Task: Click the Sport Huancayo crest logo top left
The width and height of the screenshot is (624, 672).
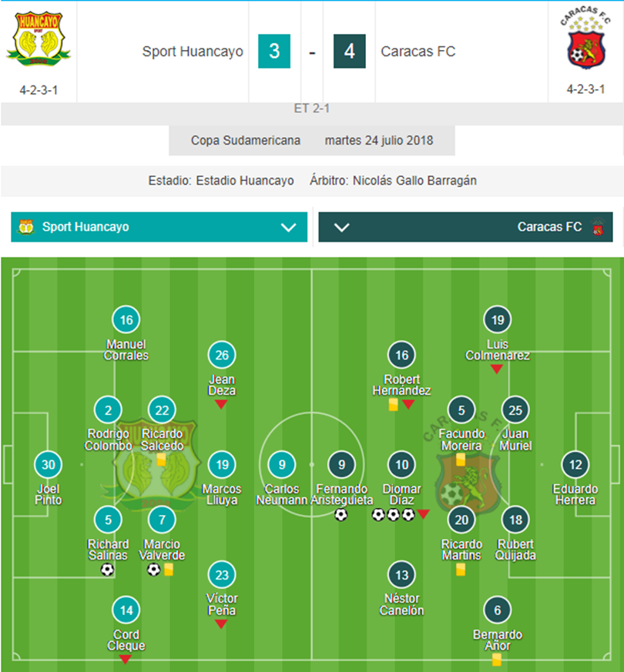Action: (39, 39)
